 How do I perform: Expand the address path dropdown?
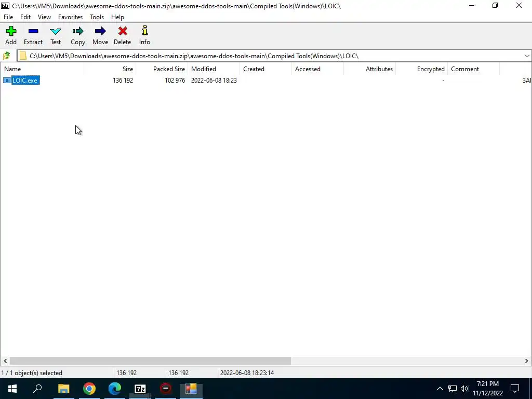coord(527,56)
